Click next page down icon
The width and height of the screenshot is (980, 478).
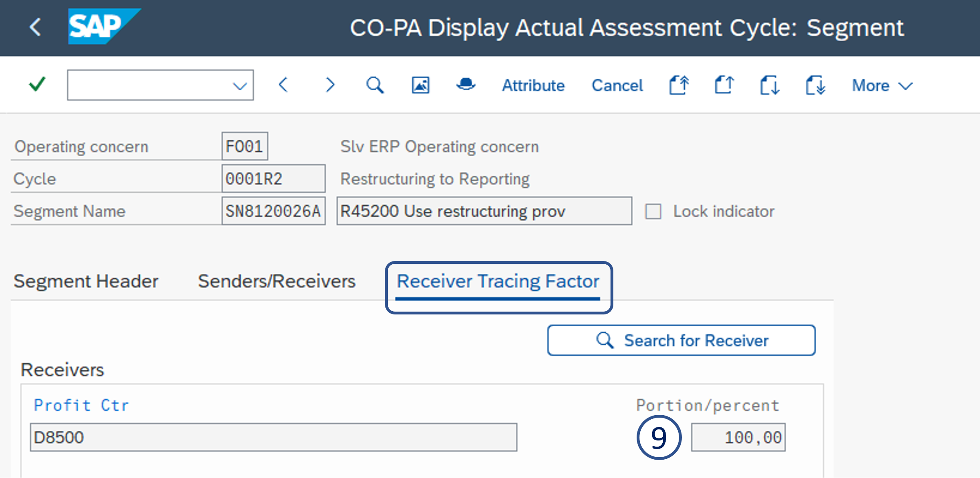(x=770, y=85)
